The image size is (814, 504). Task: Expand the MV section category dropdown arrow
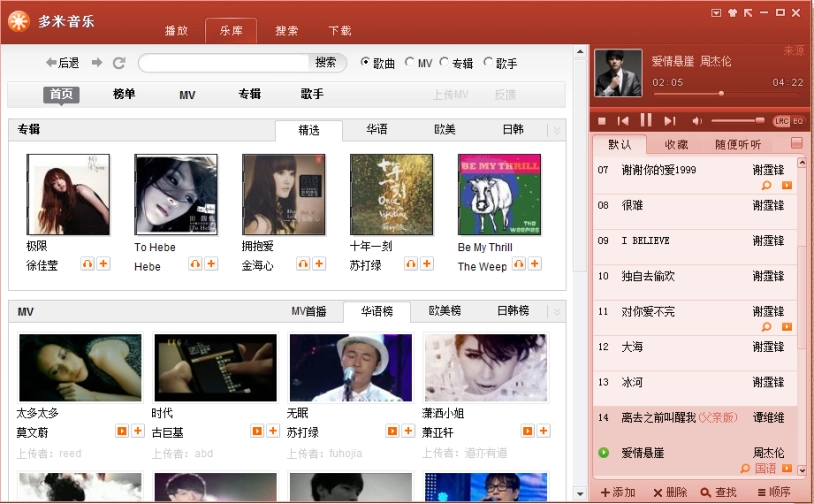557,311
